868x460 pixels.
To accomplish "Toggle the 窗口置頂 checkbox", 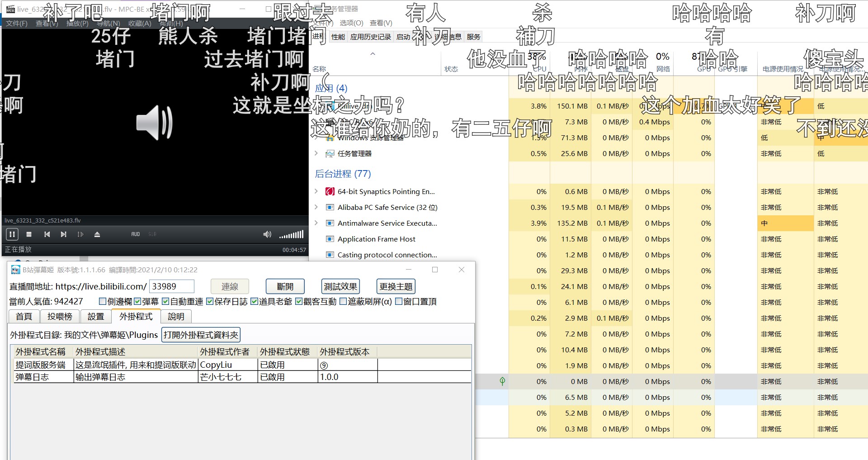I will [399, 302].
